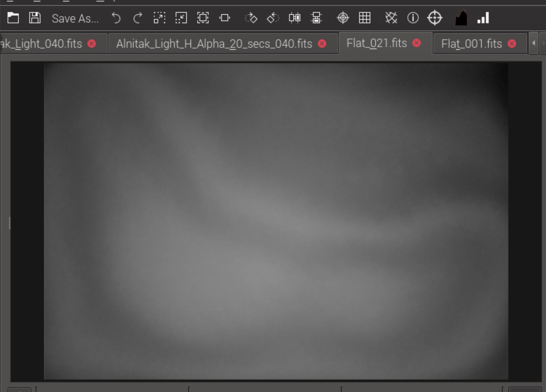Zoom in on the image
The height and width of the screenshot is (392, 546).
(x=159, y=18)
